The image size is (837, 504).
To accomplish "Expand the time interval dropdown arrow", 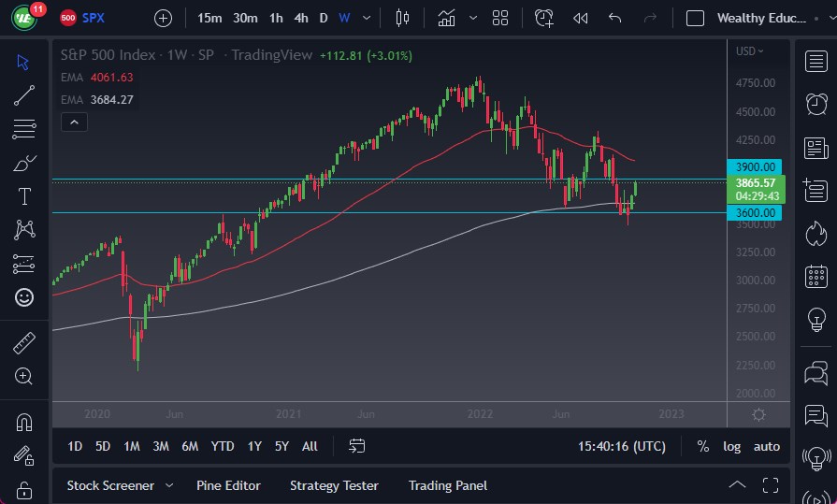I will tap(366, 18).
